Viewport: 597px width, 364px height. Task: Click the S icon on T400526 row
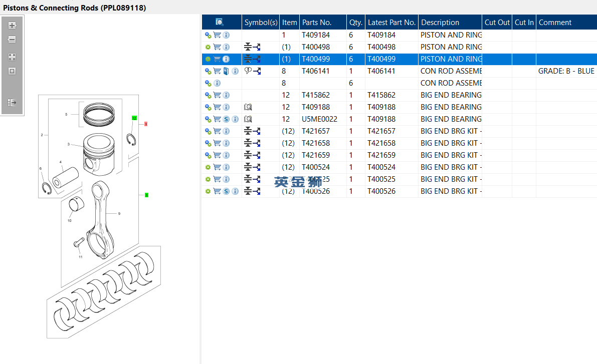226,191
